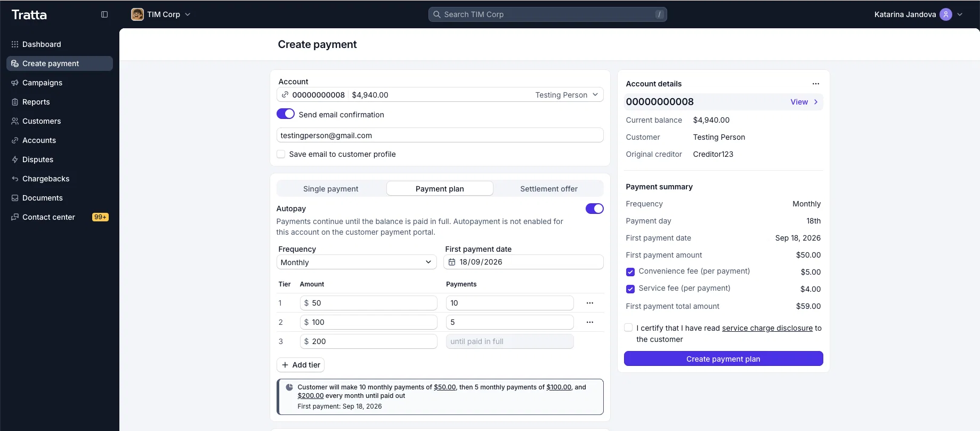
Task: Click the View chevron for account
Action: [816, 102]
